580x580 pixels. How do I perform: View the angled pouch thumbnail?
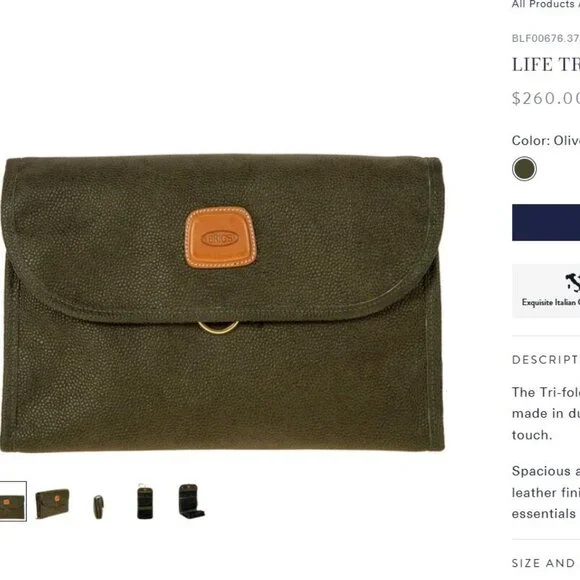[x=52, y=503]
